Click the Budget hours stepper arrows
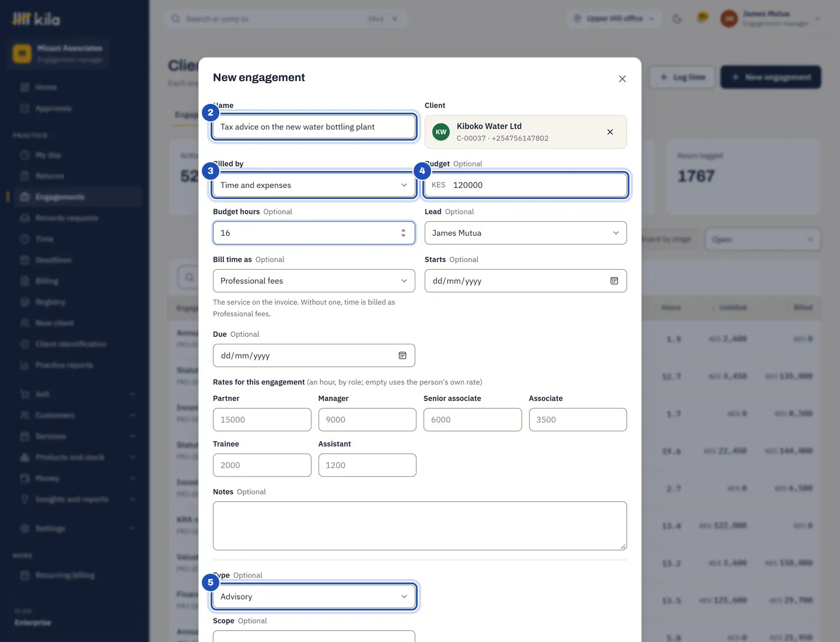This screenshot has height=642, width=840. point(403,233)
